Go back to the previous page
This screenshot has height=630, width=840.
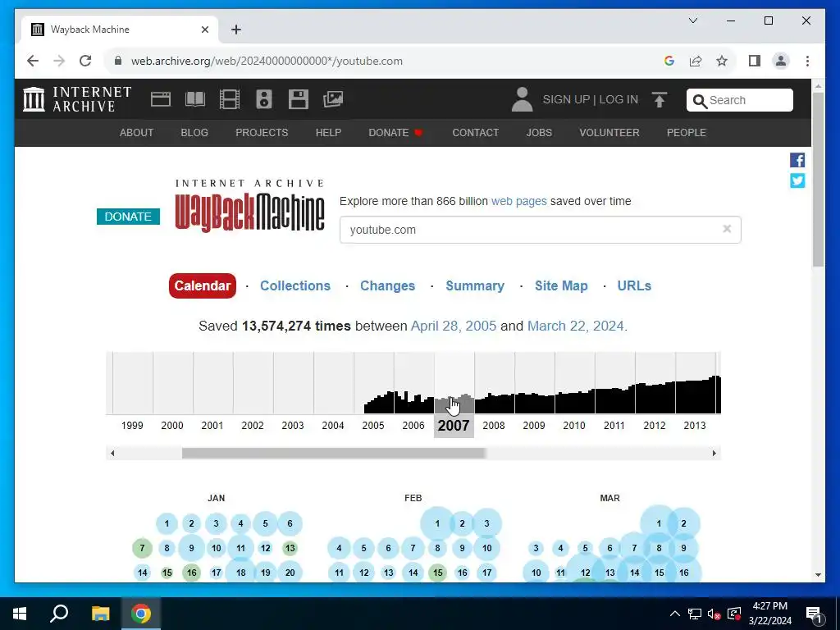(33, 61)
